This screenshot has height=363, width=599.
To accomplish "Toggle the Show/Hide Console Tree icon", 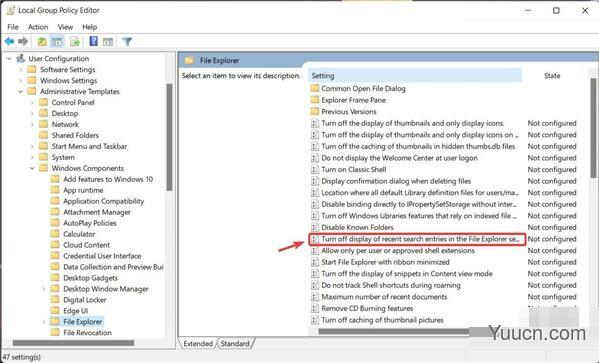I will point(57,41).
